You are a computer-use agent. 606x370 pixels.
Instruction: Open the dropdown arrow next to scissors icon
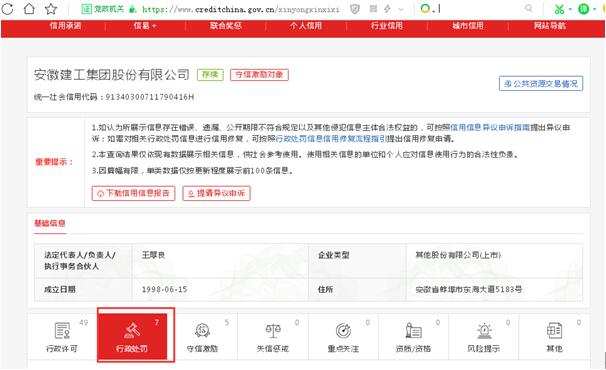[570, 9]
